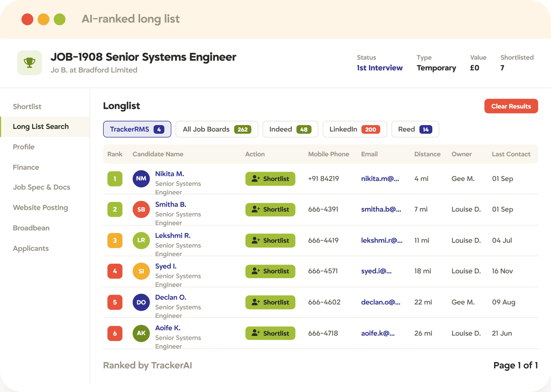Open Finance in the sidebar
This screenshot has width=551, height=392.
[x=26, y=167]
